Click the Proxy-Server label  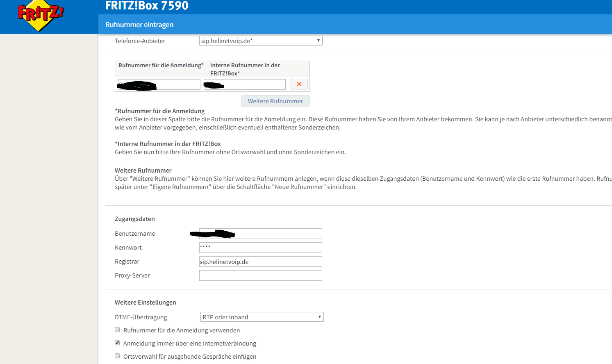132,275
